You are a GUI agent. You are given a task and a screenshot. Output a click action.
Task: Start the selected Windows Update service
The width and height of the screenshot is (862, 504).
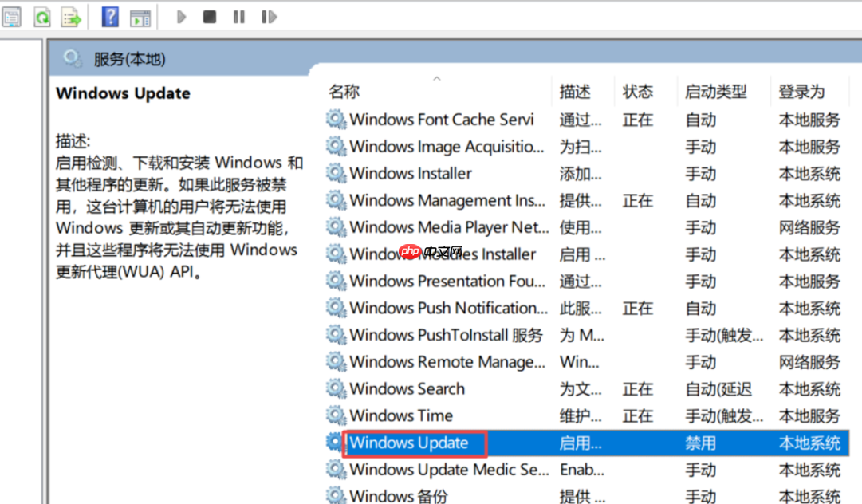pyautogui.click(x=181, y=16)
